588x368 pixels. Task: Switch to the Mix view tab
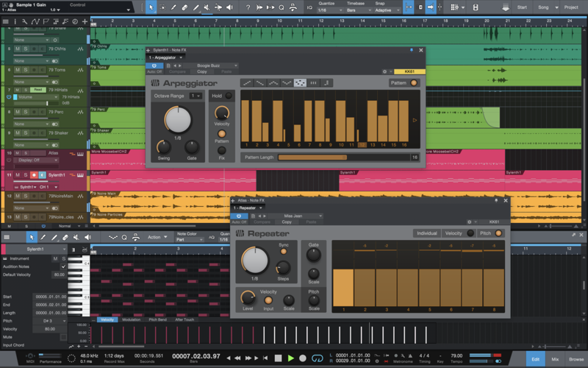pyautogui.click(x=555, y=358)
